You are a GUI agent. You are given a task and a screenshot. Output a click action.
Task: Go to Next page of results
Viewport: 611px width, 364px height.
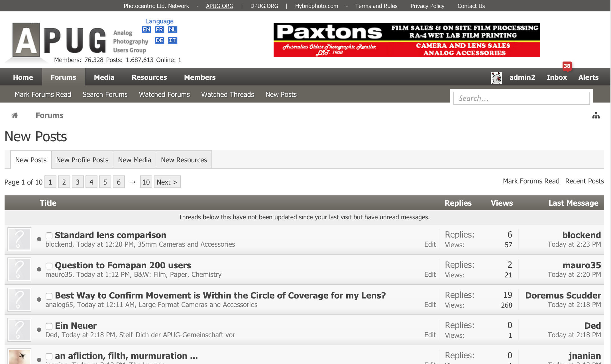tap(167, 182)
